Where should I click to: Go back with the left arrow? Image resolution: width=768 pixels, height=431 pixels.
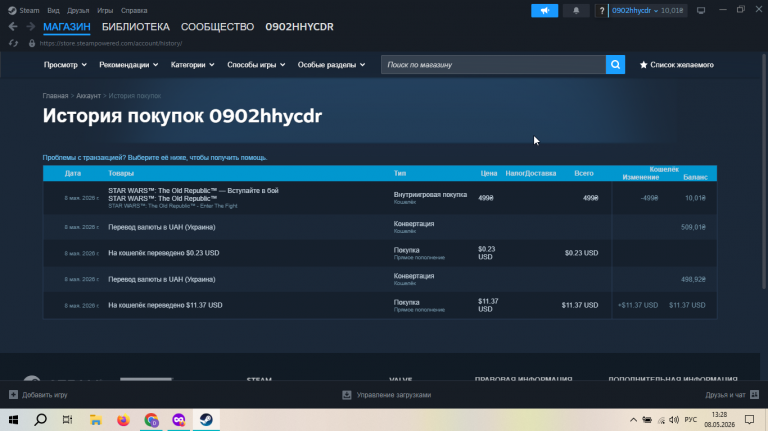[13, 26]
